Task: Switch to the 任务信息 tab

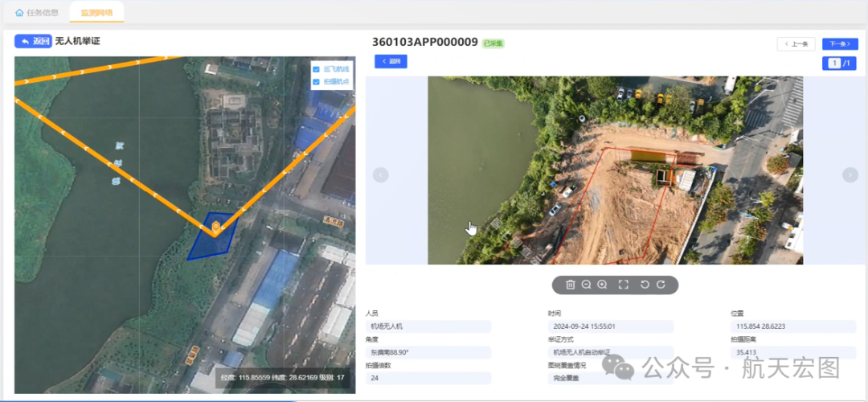Action: tap(37, 12)
